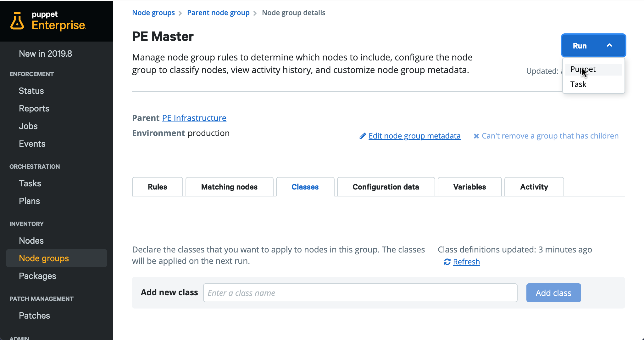
Task: Click the chevron arrow on Run button
Action: pyautogui.click(x=609, y=45)
